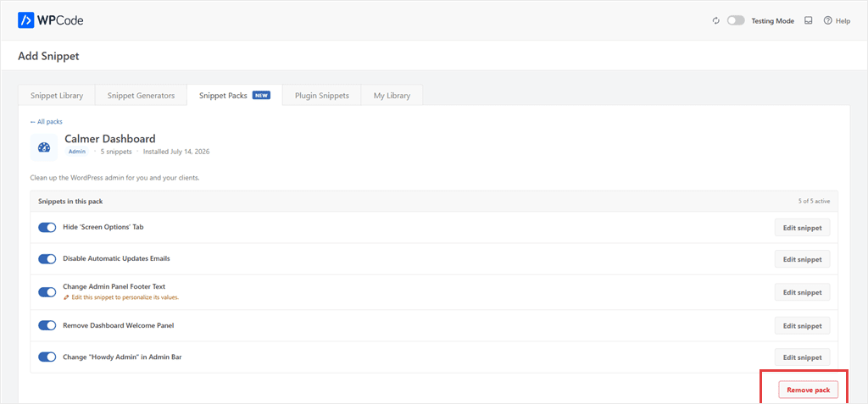Switch to the Snippet Generators tab

[141, 95]
